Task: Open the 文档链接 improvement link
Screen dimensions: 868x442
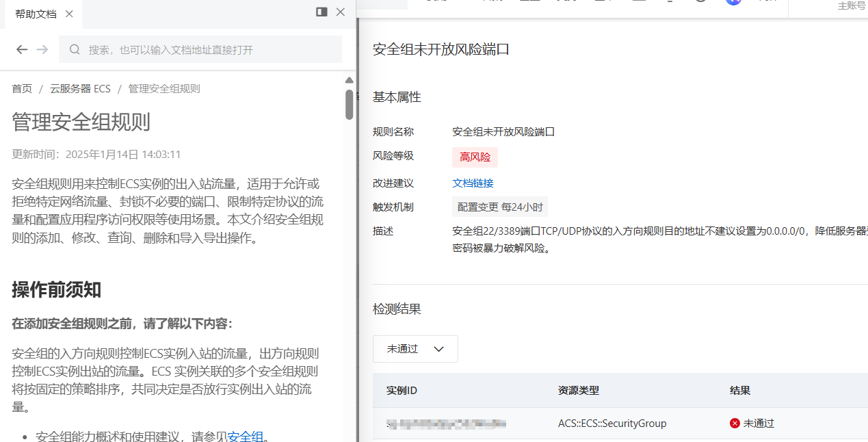Action: coord(473,183)
